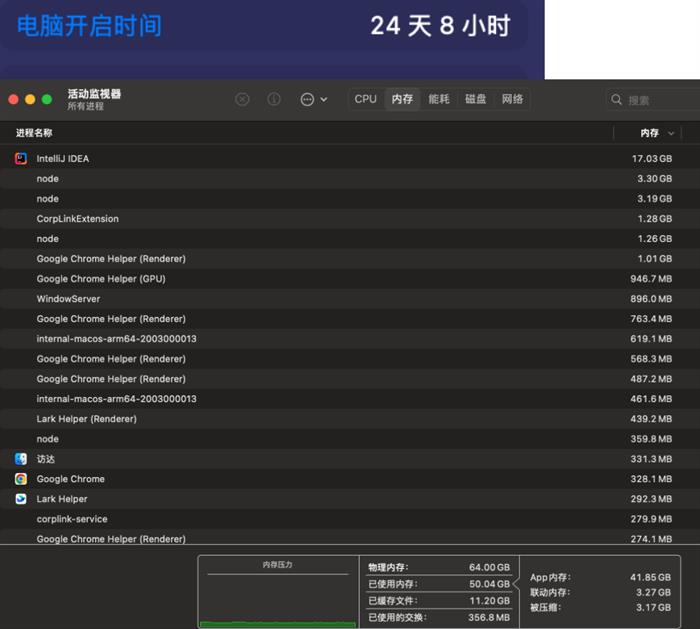Minimize Activity Monitor with the yellow button
The height and width of the screenshot is (629, 700).
pos(30,99)
